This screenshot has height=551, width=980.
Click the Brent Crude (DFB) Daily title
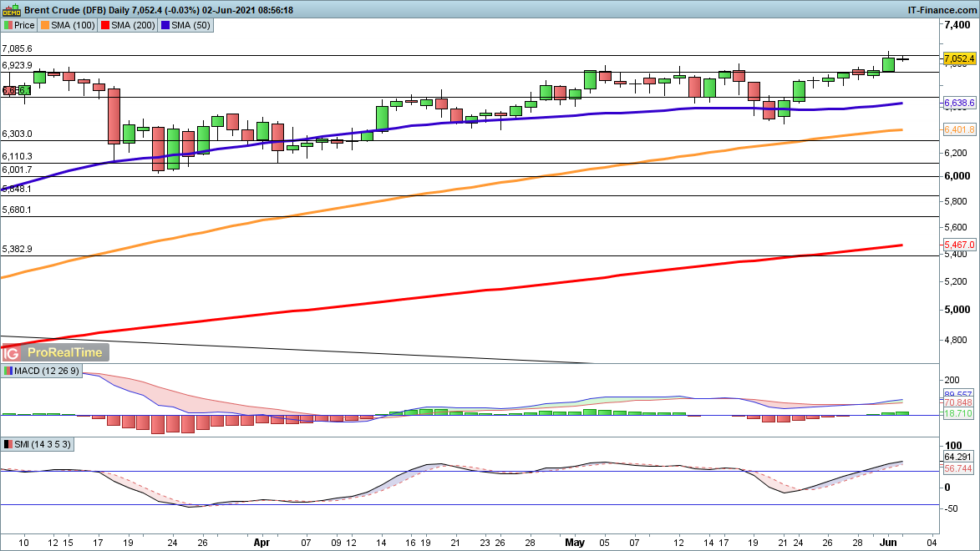pyautogui.click(x=84, y=9)
